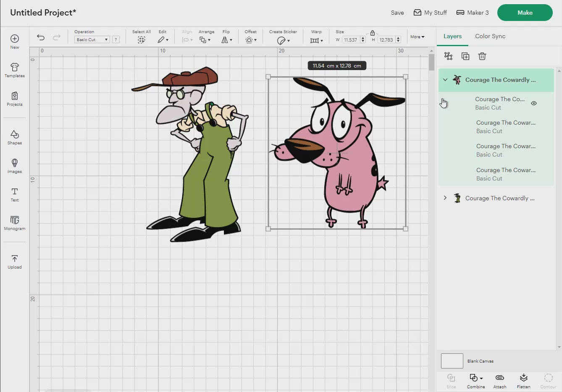
Task: Select the third Courage The Cowar... layer row
Action: (x=496, y=150)
